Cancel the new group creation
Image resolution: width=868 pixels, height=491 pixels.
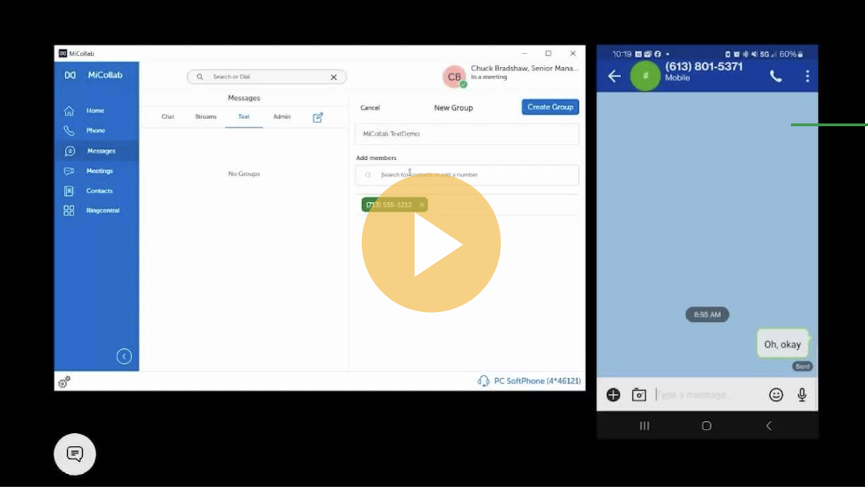click(x=370, y=108)
